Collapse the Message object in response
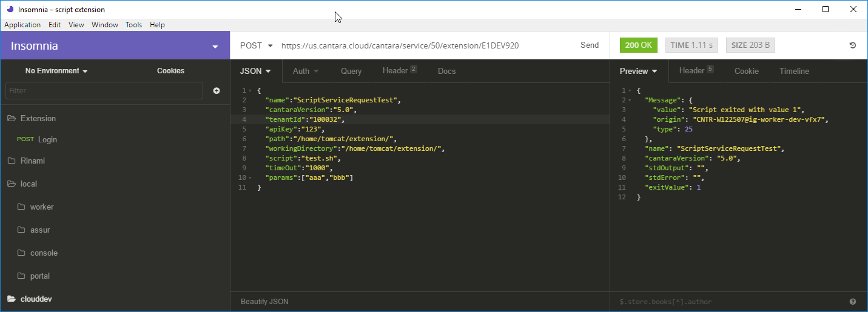Screen dimensions: 868x312 tap(630, 100)
